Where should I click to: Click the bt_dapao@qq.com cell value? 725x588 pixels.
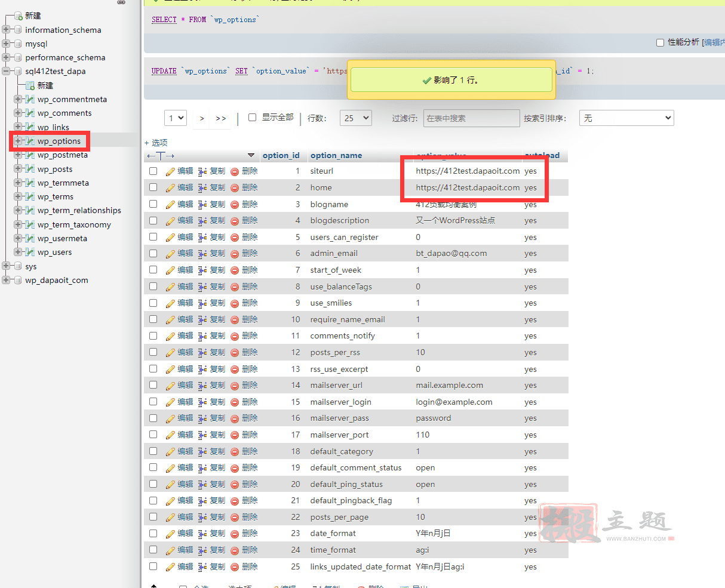click(x=451, y=253)
